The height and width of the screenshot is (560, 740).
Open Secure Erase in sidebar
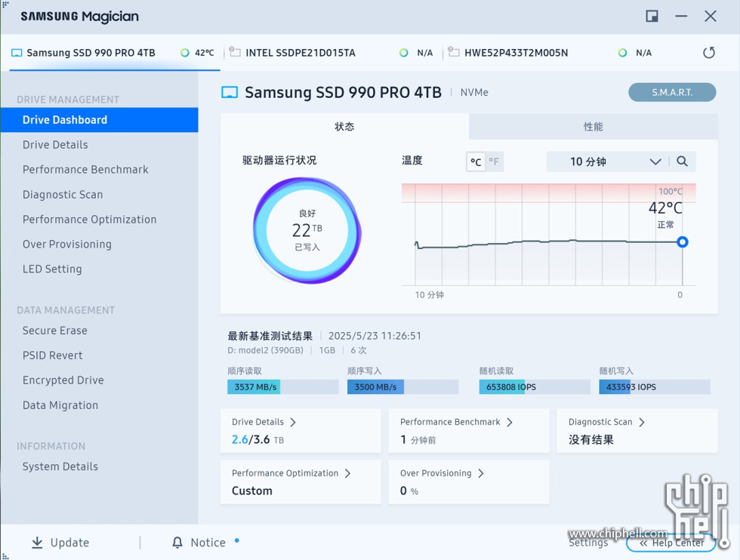tap(54, 331)
